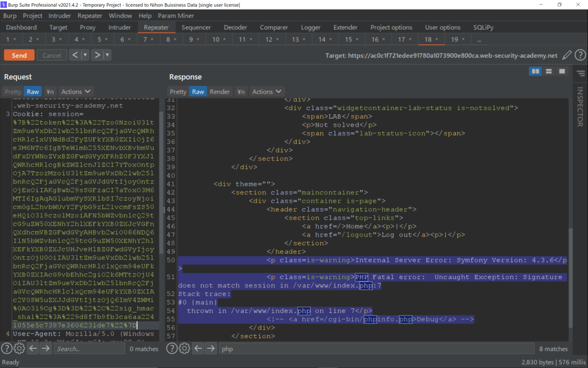Go forward to the next request in history
Viewport: 588px width, 368px height.
point(98,55)
